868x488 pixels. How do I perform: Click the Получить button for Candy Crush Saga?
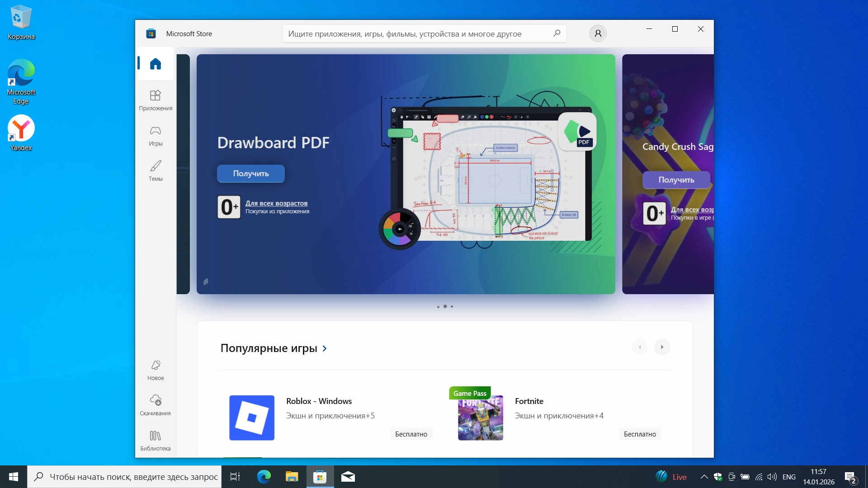(x=676, y=180)
